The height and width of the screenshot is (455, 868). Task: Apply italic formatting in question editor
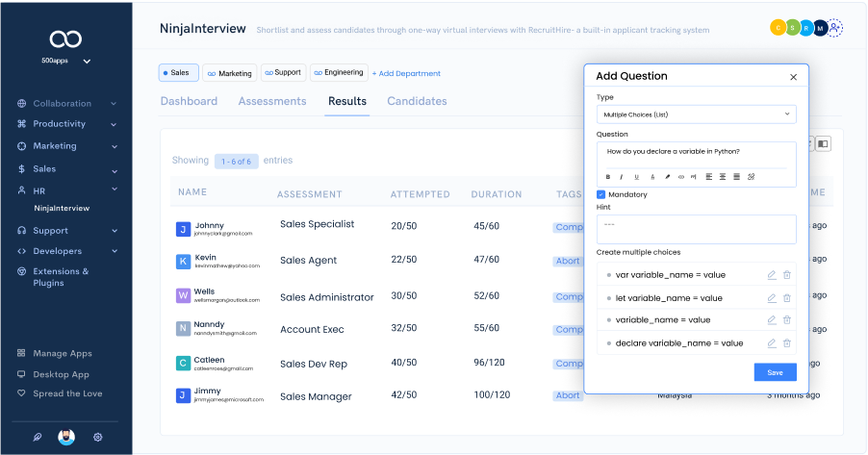point(622,177)
